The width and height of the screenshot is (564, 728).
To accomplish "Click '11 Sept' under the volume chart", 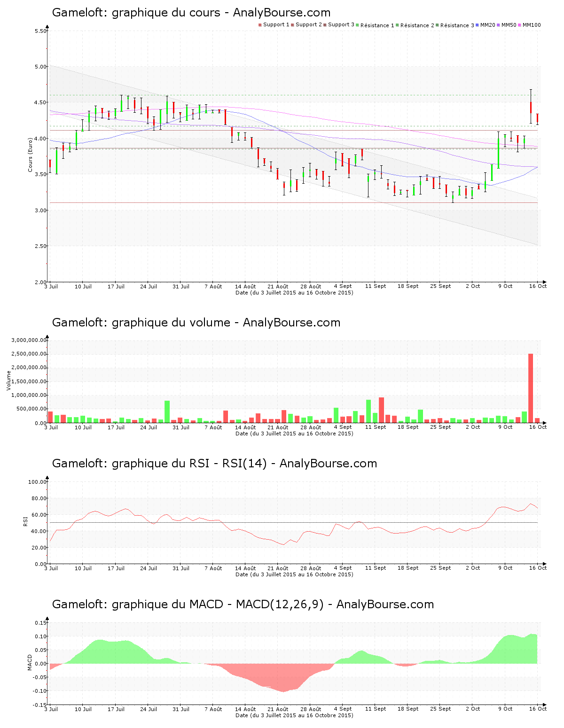I will pos(376,427).
